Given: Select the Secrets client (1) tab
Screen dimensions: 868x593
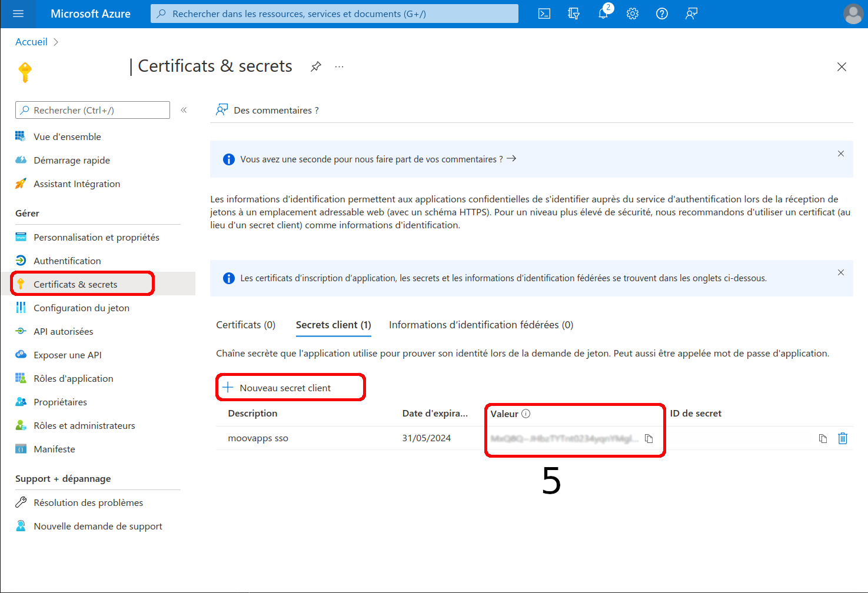Looking at the screenshot, I should [x=333, y=325].
